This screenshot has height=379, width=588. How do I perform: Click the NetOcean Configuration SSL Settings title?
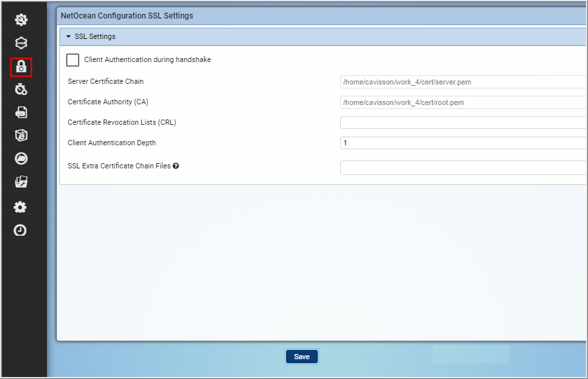(127, 16)
